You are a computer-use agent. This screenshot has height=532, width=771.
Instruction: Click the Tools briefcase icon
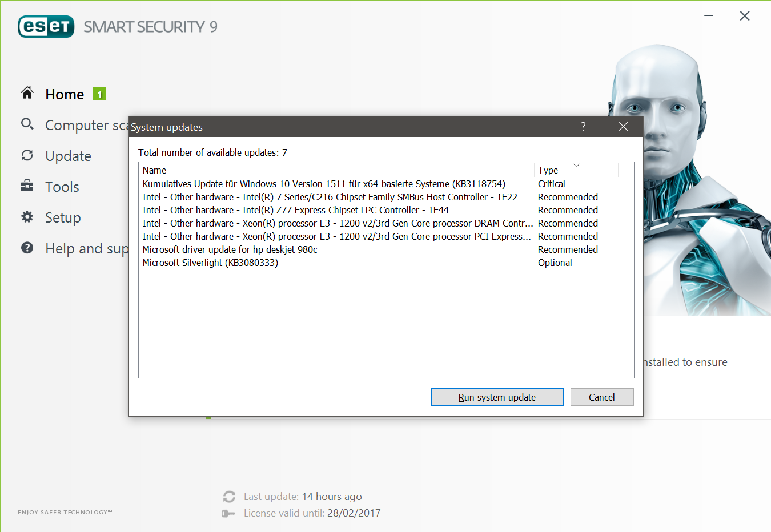(27, 186)
